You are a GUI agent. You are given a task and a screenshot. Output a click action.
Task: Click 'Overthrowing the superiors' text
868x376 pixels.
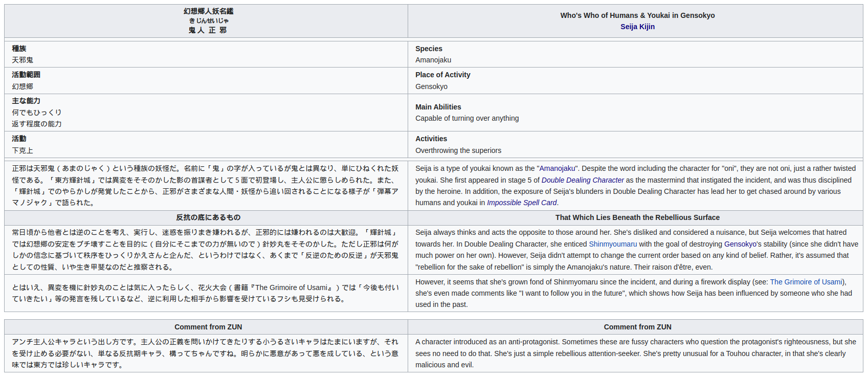point(458,150)
